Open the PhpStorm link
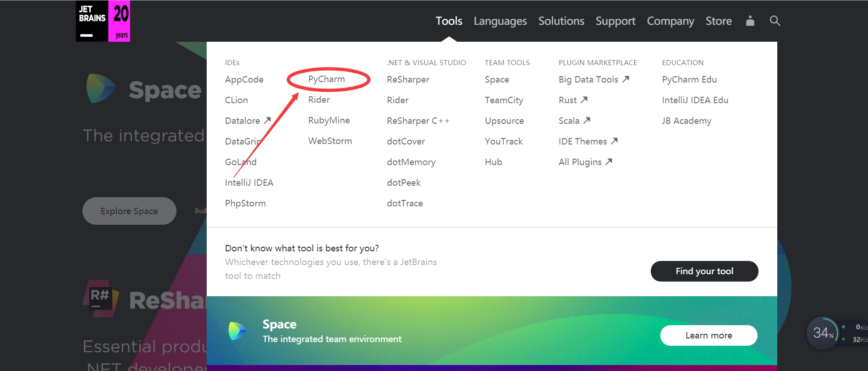 coord(245,203)
